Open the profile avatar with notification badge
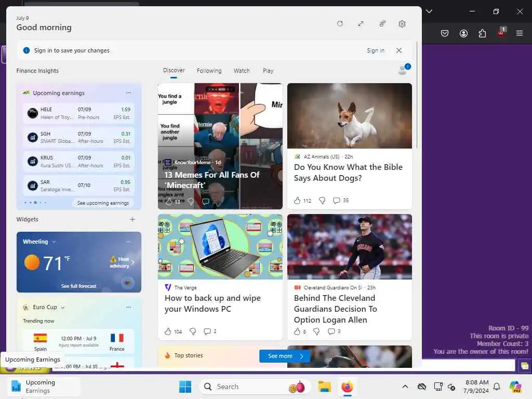The height and width of the screenshot is (399, 532). click(x=404, y=69)
